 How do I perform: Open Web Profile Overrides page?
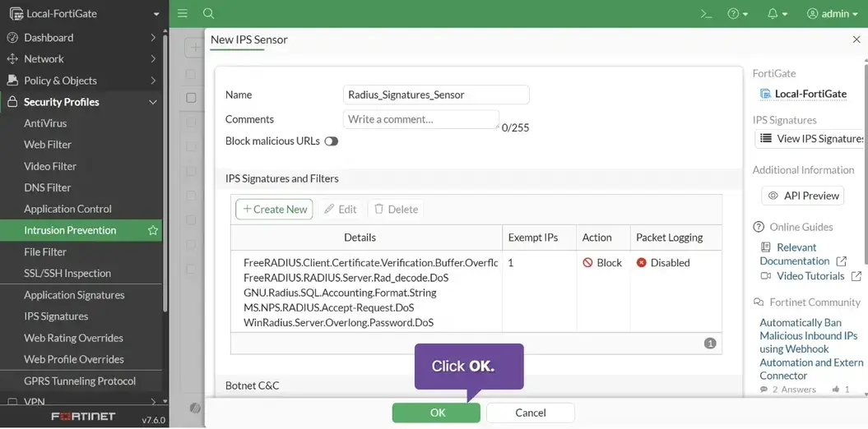(74, 359)
